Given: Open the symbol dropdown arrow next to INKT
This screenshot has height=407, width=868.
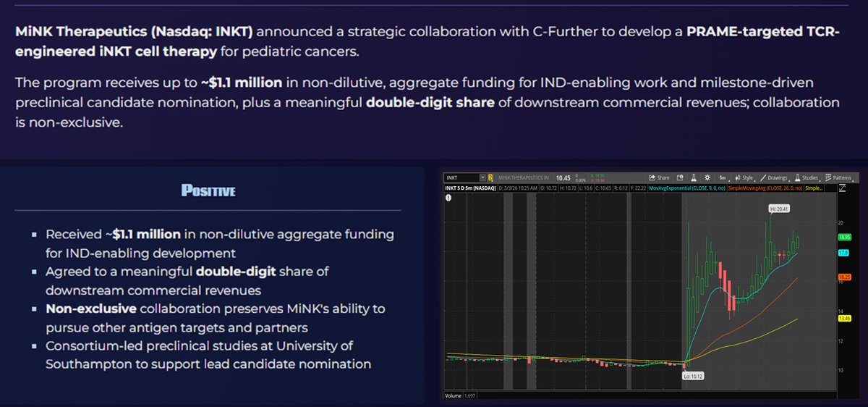Looking at the screenshot, I should (482, 177).
